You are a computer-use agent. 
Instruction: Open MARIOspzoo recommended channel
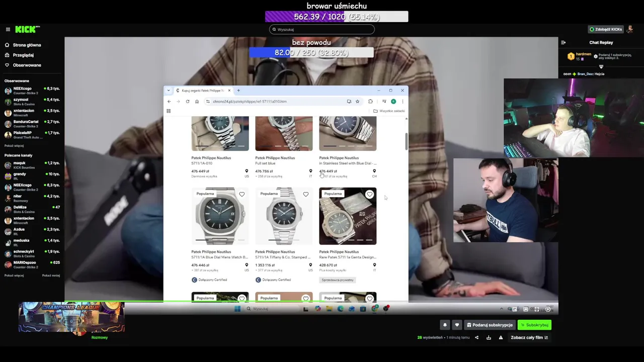click(32, 264)
